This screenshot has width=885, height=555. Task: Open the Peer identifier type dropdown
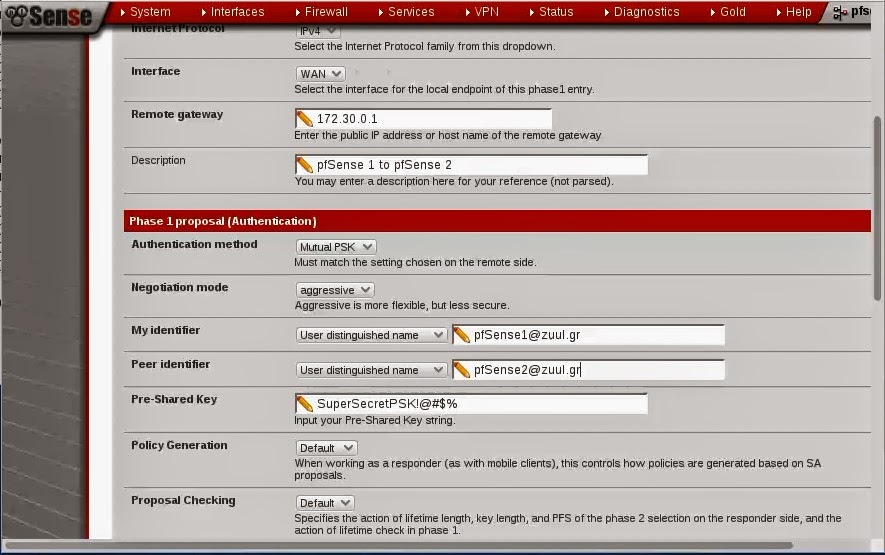(371, 370)
